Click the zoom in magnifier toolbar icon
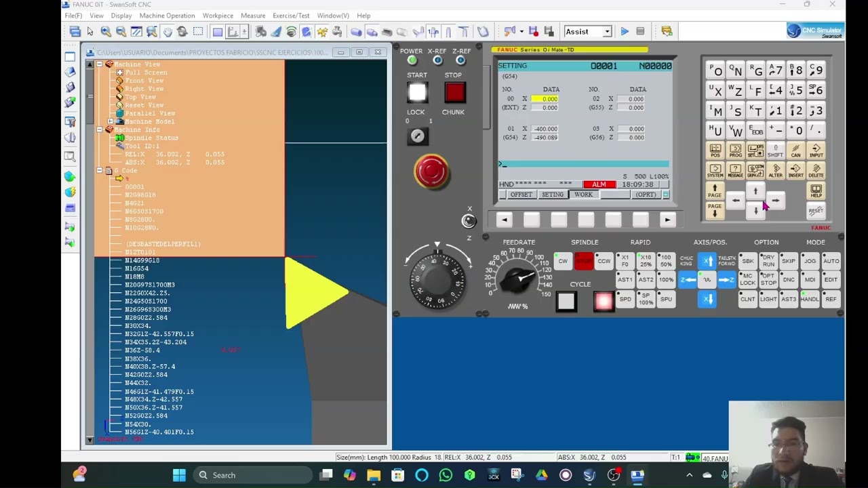 pos(106,32)
